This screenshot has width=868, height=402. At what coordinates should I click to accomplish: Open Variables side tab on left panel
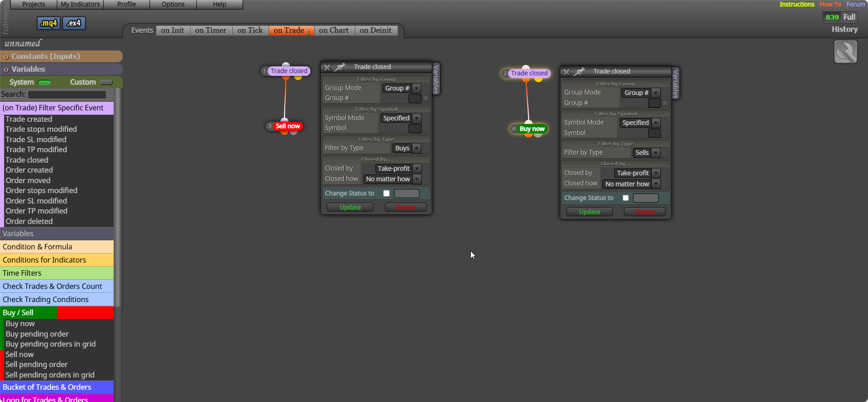coord(436,79)
